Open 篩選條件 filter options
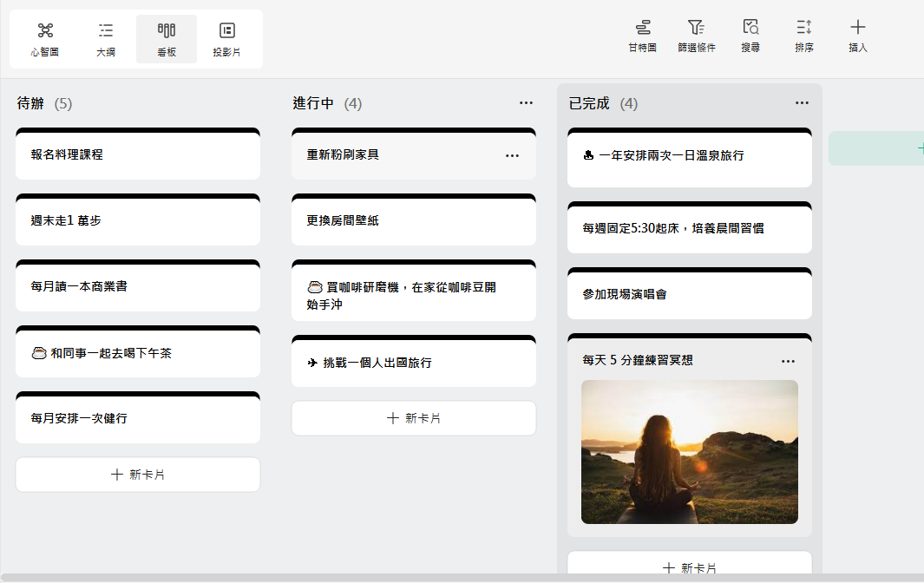 pyautogui.click(x=696, y=36)
